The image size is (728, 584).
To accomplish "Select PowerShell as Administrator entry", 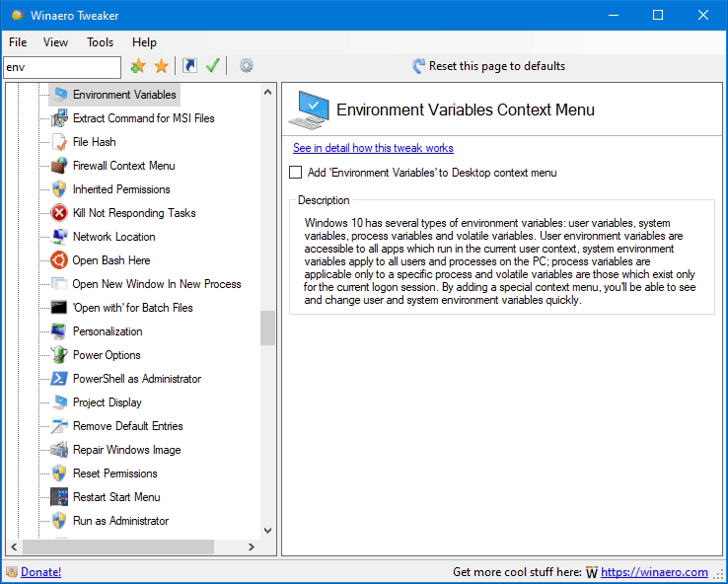I will 137,379.
